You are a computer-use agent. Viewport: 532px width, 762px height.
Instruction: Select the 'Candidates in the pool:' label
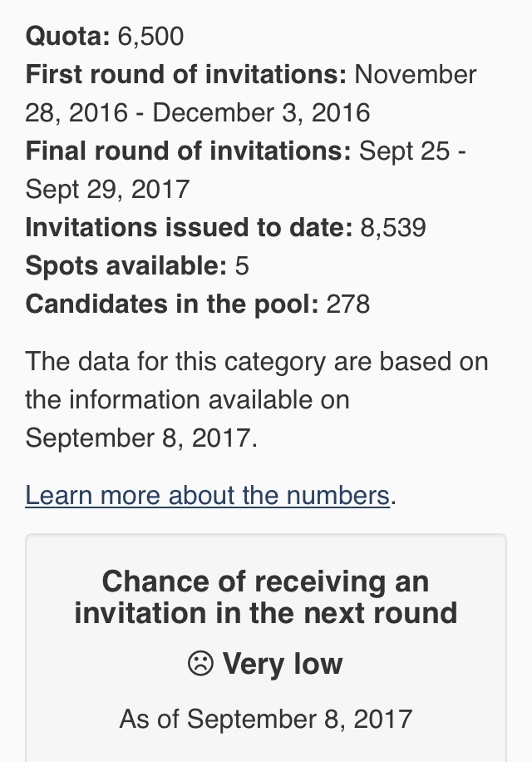coord(172,304)
